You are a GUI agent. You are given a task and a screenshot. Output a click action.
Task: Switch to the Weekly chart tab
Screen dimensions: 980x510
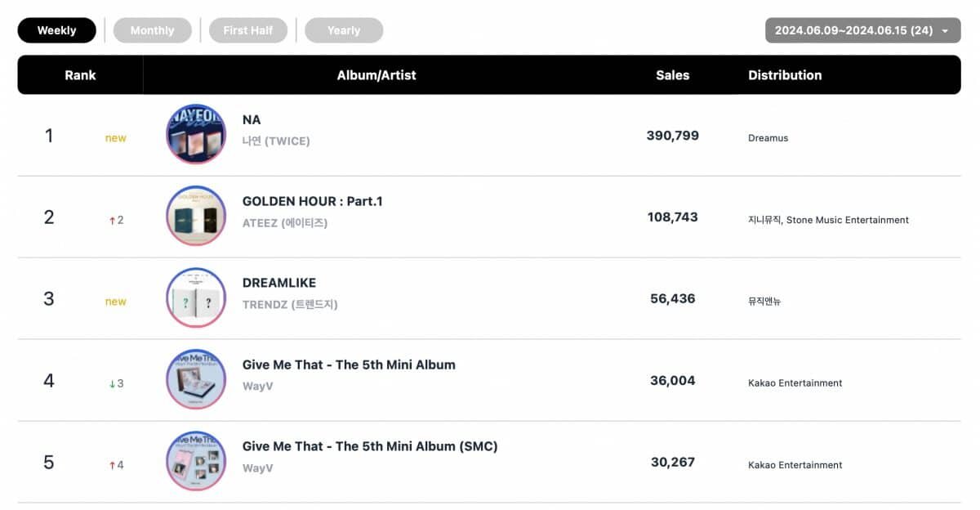coord(56,30)
